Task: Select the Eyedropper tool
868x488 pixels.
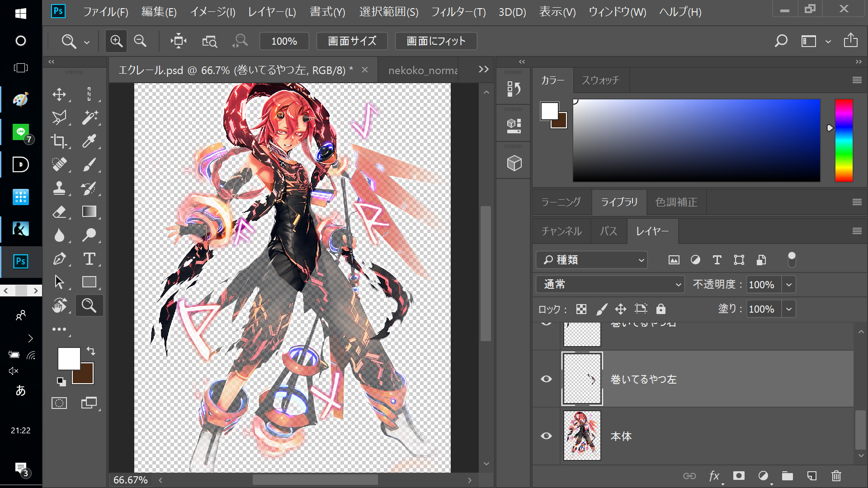Action: pos(89,141)
